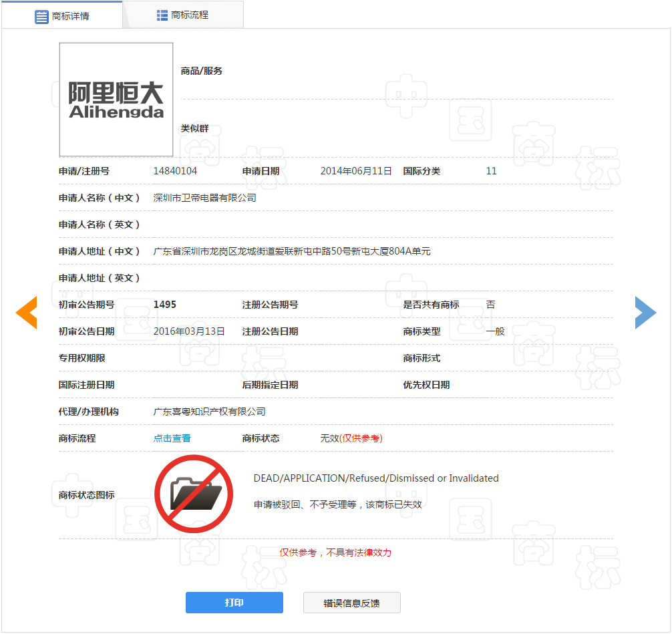Click the 错误信息反馈 button
The image size is (672, 634).
pyautogui.click(x=351, y=603)
